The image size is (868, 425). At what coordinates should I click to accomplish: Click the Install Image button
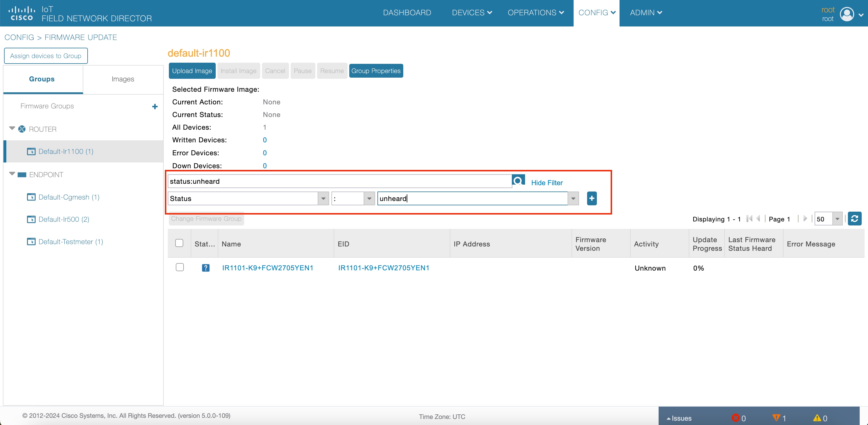(239, 71)
